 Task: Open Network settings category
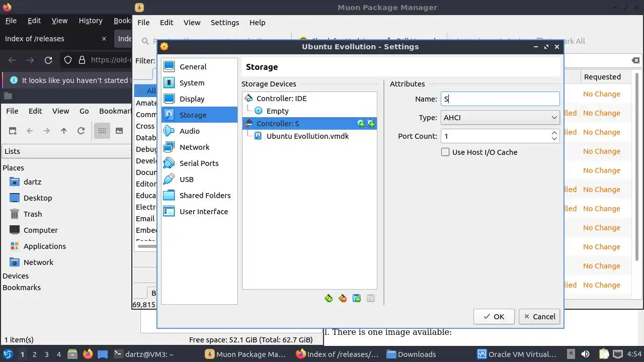click(x=199, y=147)
